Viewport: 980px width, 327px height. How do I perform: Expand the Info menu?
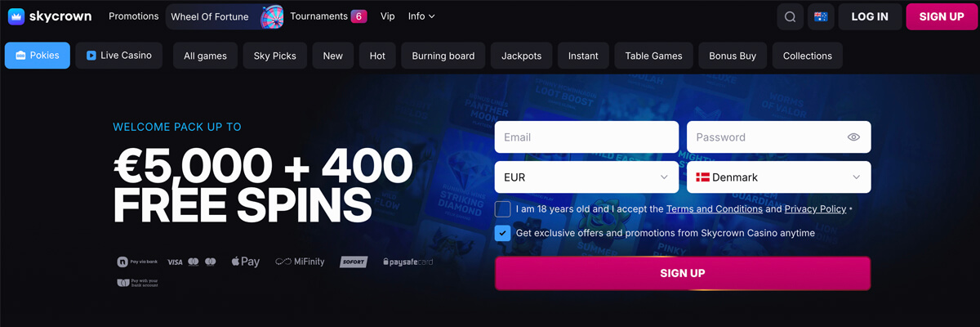(x=421, y=16)
